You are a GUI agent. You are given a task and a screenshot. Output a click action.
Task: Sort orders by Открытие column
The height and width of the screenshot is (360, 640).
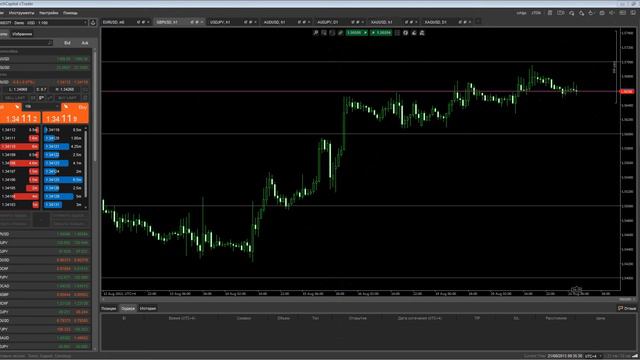click(x=358, y=318)
